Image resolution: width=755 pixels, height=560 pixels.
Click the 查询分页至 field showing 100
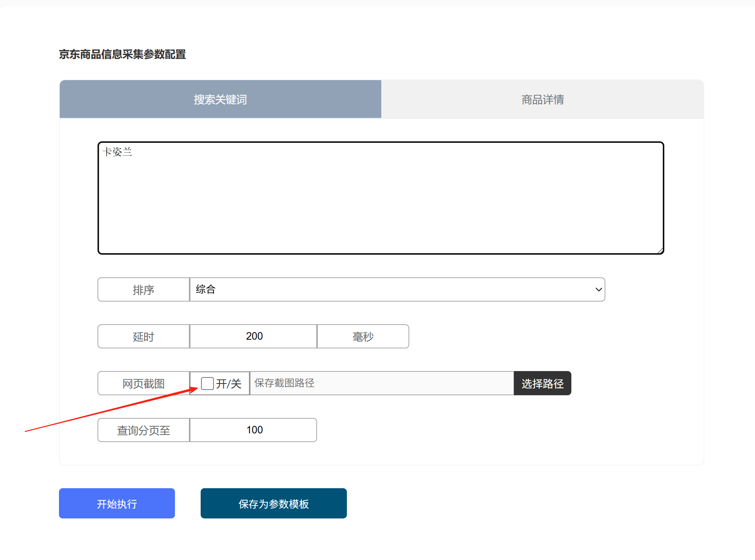253,430
